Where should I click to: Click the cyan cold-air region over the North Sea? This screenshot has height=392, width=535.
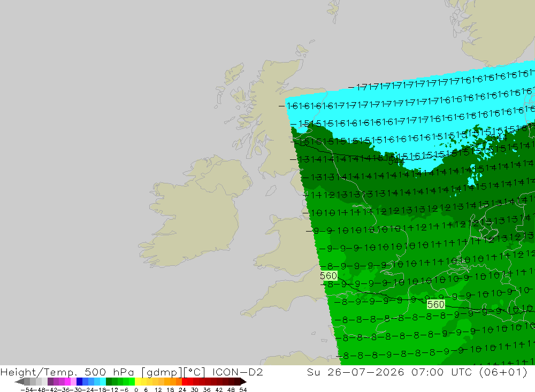[409, 113]
